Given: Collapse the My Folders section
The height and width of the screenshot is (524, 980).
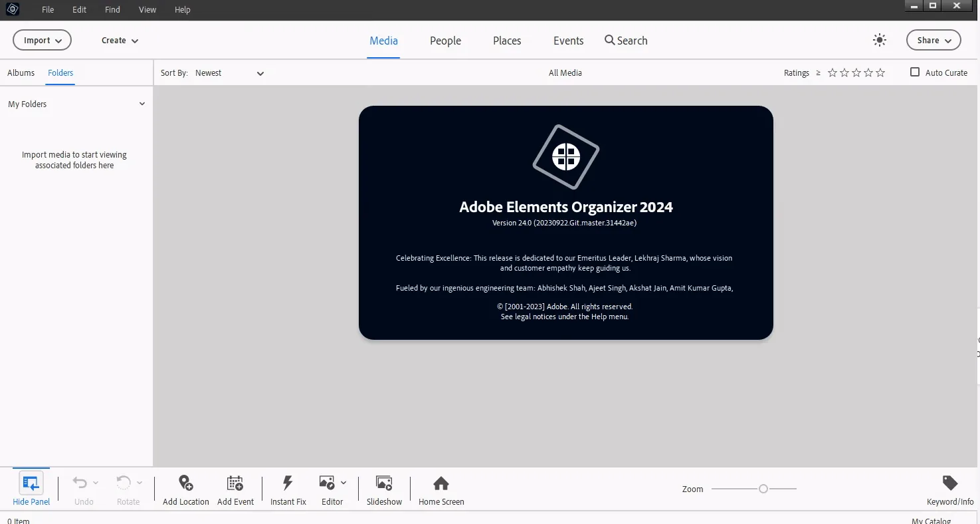Looking at the screenshot, I should [x=142, y=104].
